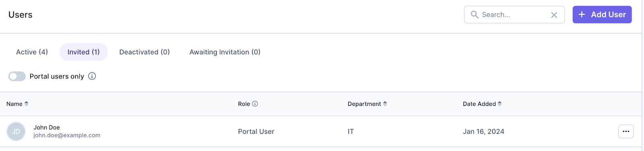Click the Date Added column header label
Image resolution: width=644 pixels, height=151 pixels.
pyautogui.click(x=479, y=104)
